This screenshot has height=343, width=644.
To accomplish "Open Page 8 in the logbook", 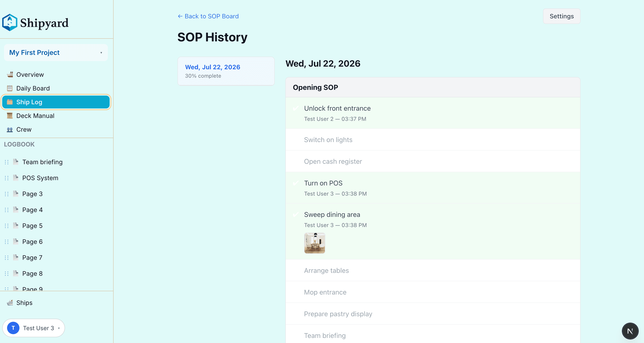I will pos(32,274).
